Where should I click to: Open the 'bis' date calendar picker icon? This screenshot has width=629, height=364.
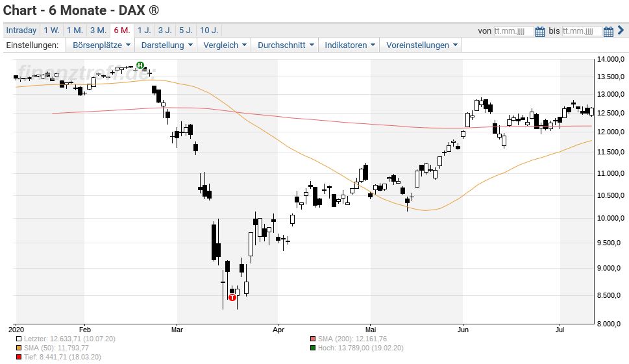(608, 31)
